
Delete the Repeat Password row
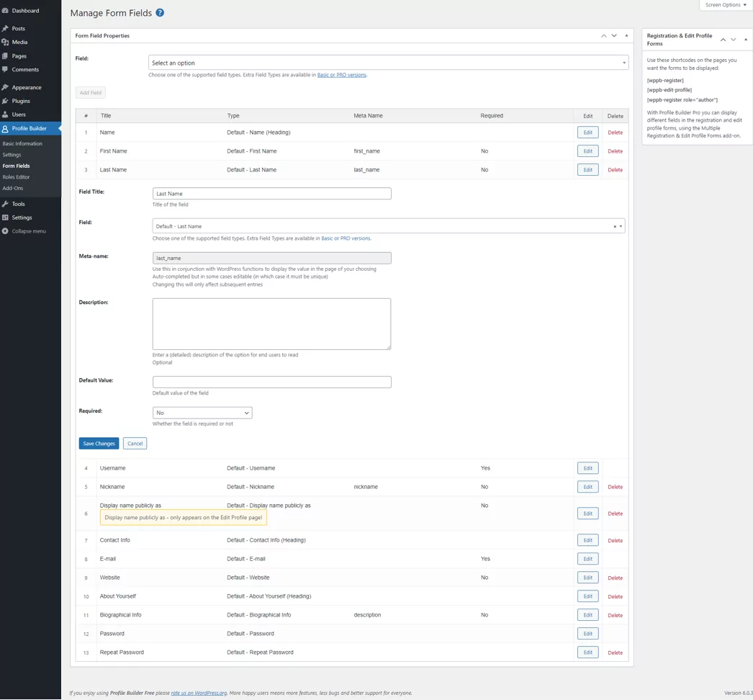click(616, 652)
